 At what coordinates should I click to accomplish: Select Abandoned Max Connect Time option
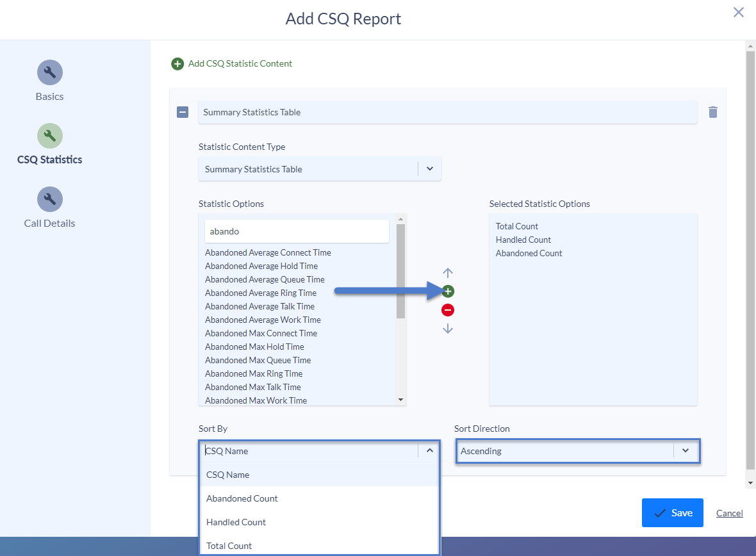261,333
